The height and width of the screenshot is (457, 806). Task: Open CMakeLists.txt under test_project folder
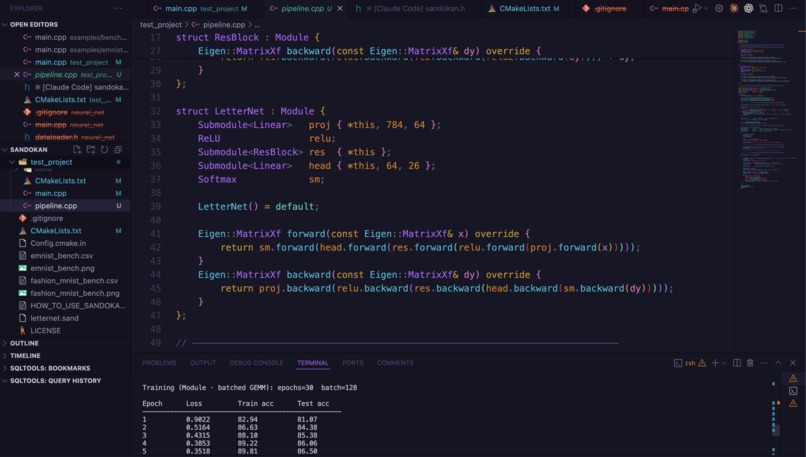click(65, 181)
